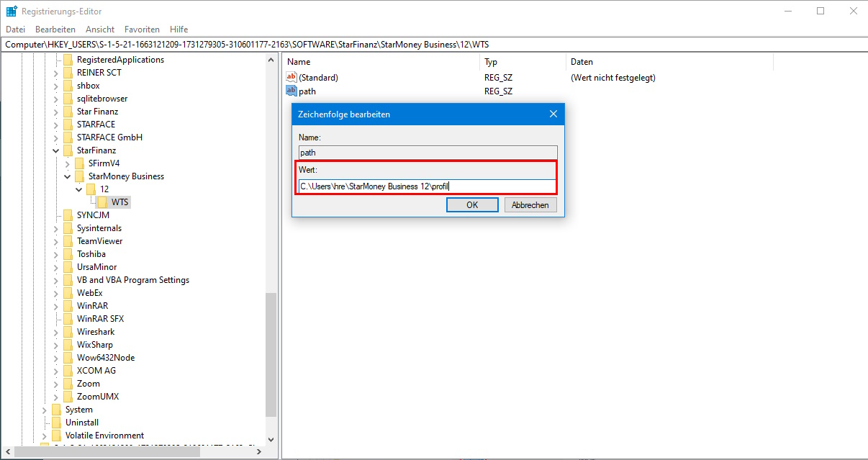The image size is (868, 460).
Task: Select the WebEx key label
Action: pos(90,293)
